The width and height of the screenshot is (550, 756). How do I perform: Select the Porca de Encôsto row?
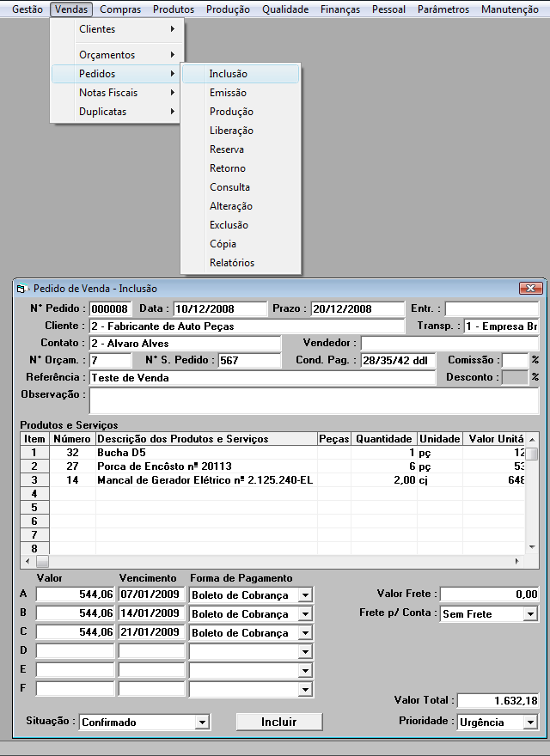tap(272, 466)
